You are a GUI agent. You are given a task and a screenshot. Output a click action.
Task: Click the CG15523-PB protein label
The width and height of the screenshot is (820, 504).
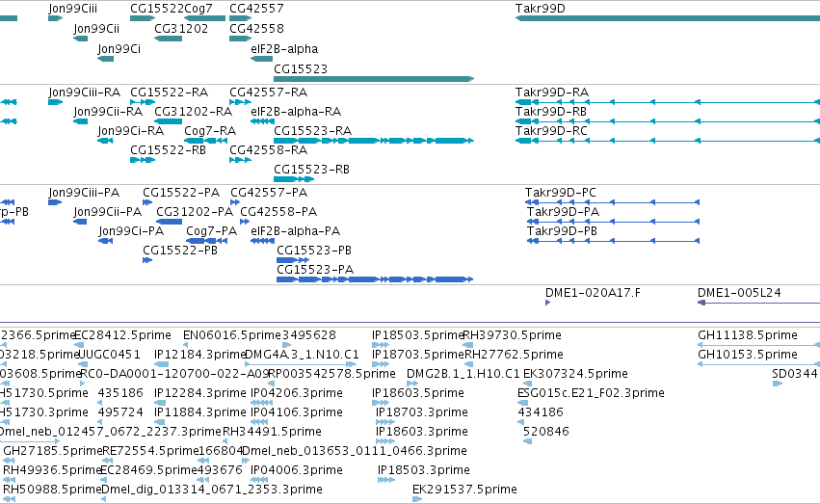(314, 250)
